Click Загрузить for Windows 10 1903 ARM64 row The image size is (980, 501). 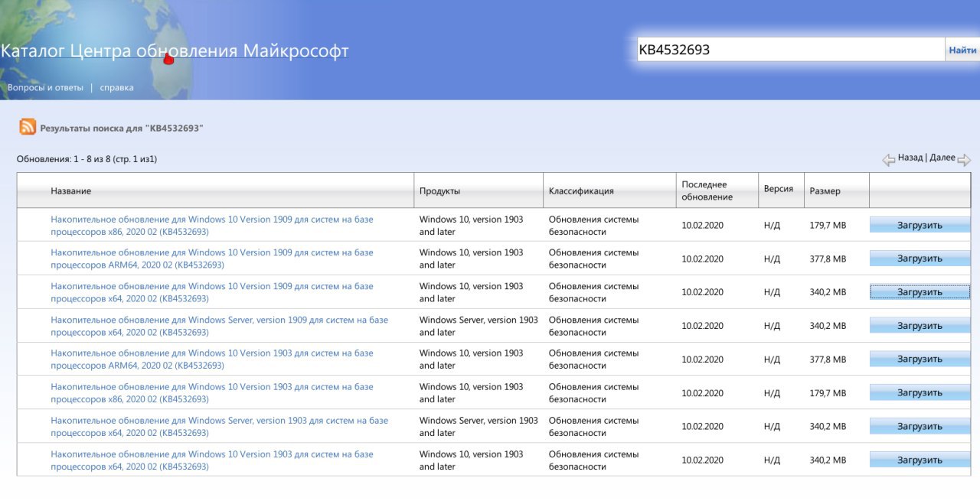(x=920, y=359)
